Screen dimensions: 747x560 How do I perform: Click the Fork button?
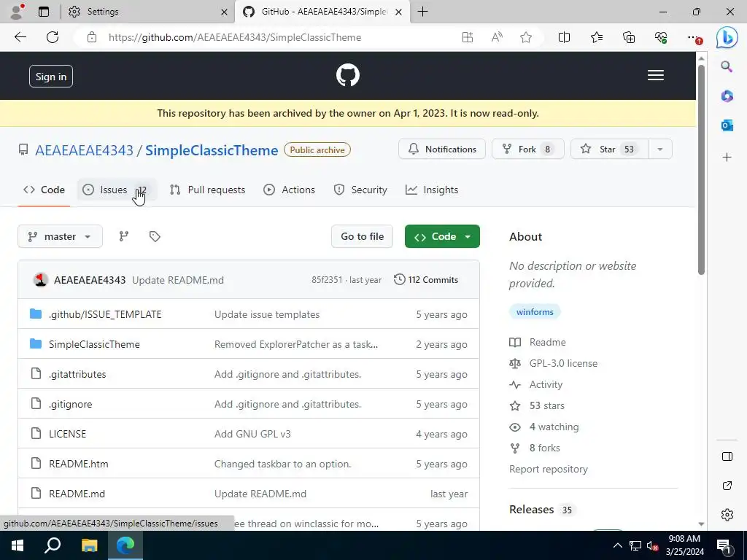(528, 149)
